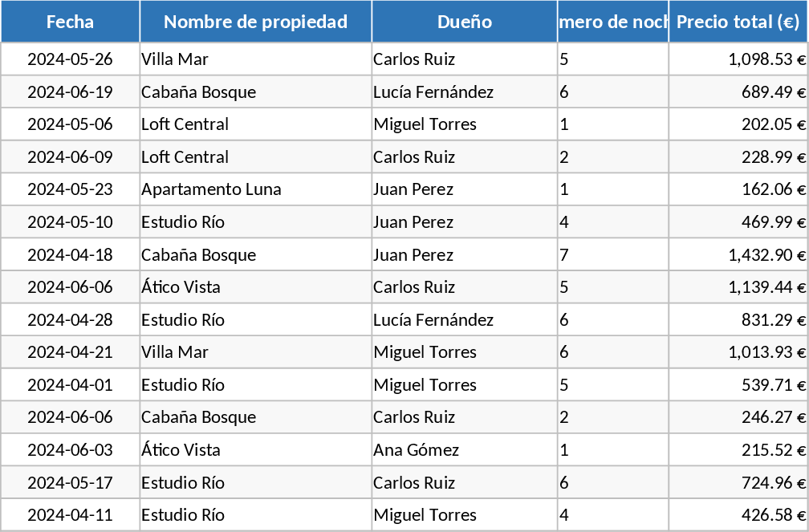809x532 pixels.
Task: Select the date cell 2024-04-21
Action: [x=70, y=352]
